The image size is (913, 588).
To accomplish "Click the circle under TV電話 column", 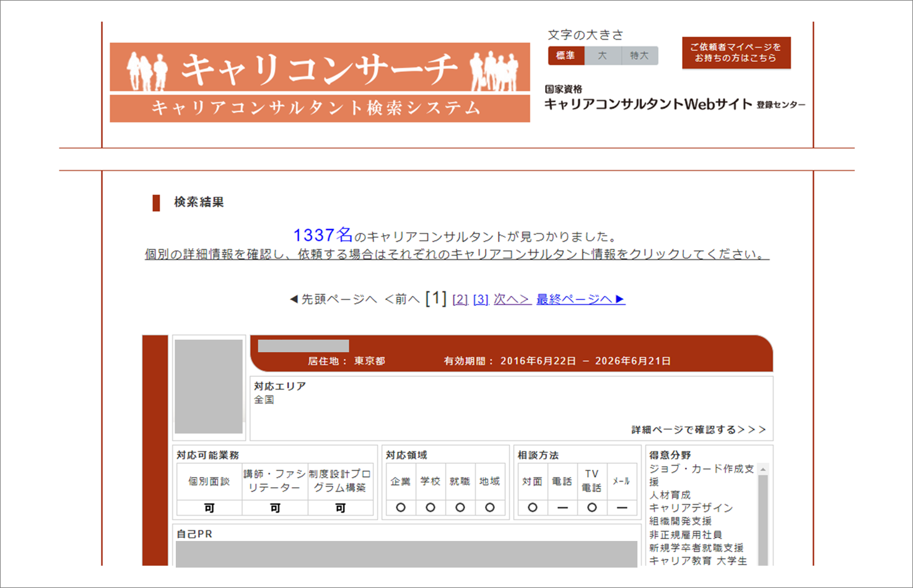I will 592,508.
